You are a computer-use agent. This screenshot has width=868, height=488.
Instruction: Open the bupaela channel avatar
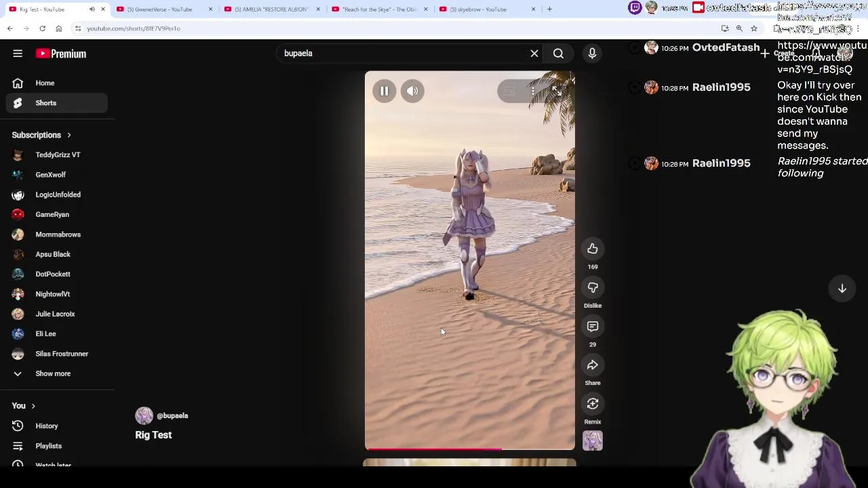[x=144, y=415]
